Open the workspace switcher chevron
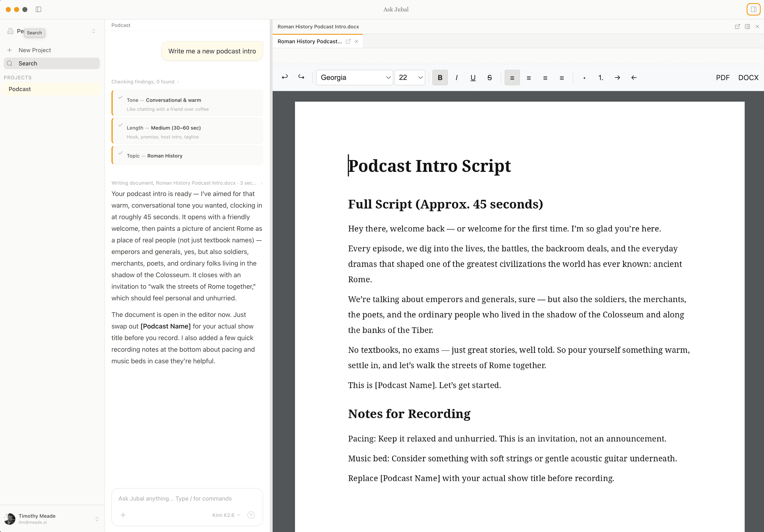 [x=93, y=31]
